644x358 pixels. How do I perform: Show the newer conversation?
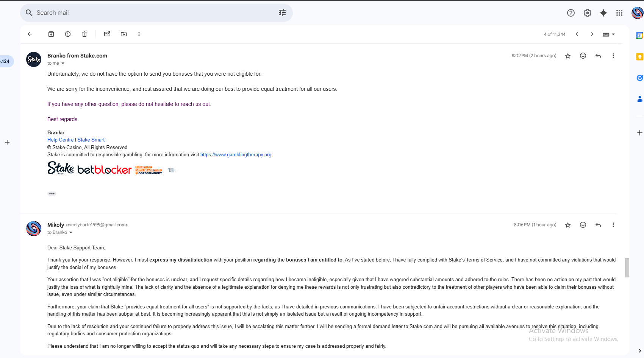[577, 34]
